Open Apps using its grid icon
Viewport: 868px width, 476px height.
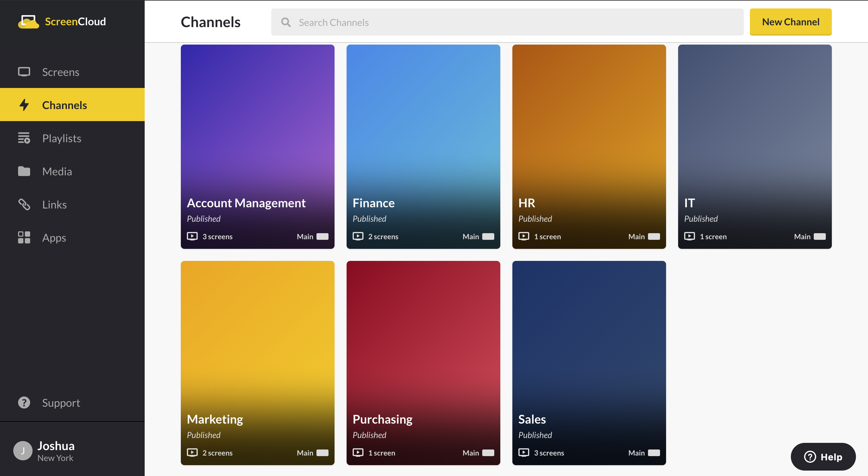pyautogui.click(x=24, y=237)
